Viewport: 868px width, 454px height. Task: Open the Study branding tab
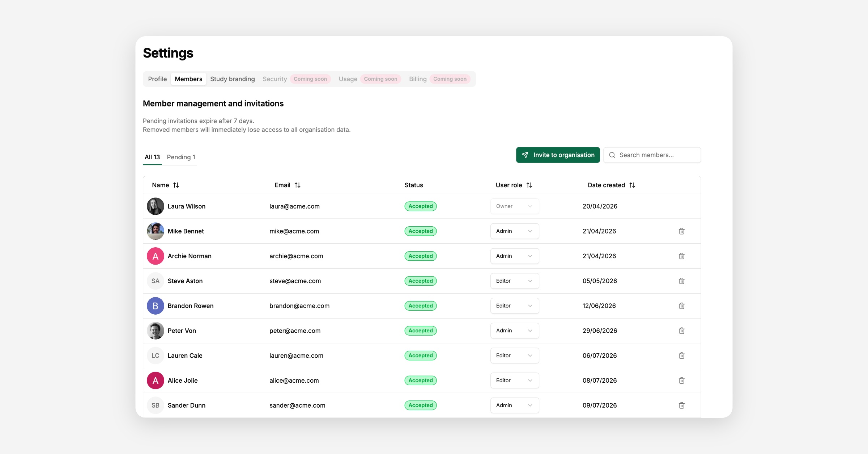point(233,79)
